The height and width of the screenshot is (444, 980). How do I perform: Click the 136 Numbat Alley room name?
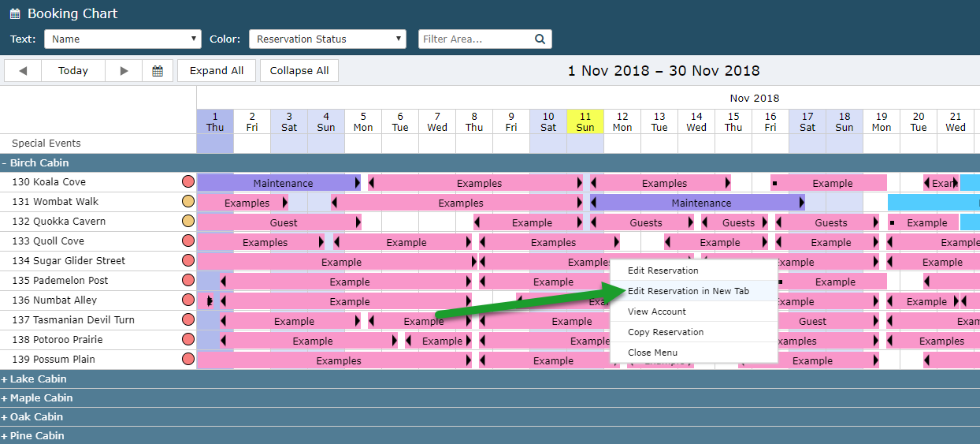tap(54, 300)
